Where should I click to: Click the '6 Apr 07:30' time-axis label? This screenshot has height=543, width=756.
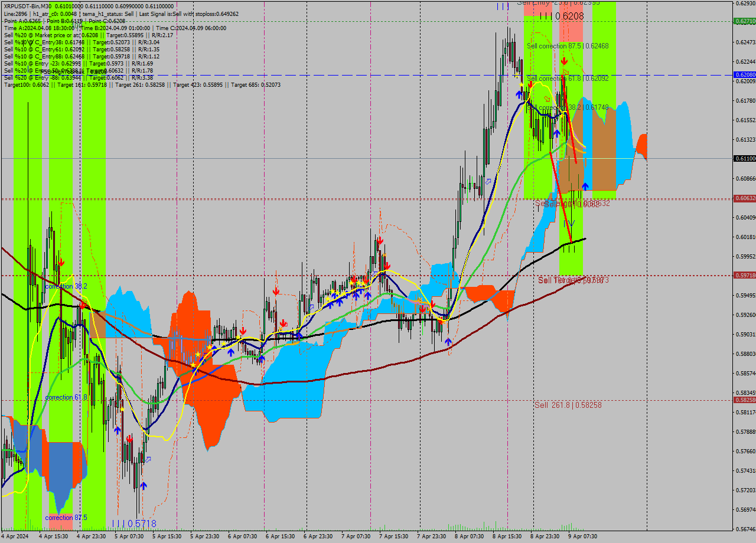[x=242, y=537]
